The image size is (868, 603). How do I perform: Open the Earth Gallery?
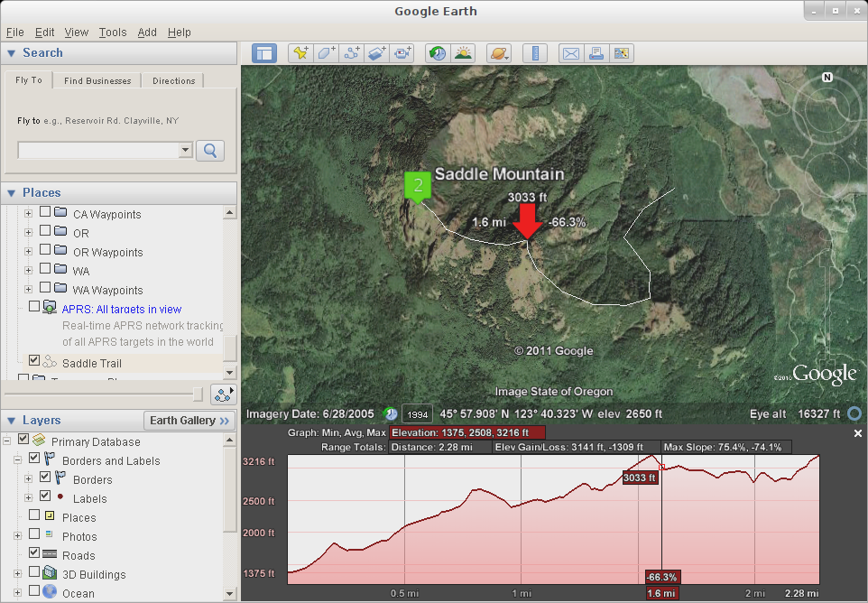coord(189,421)
